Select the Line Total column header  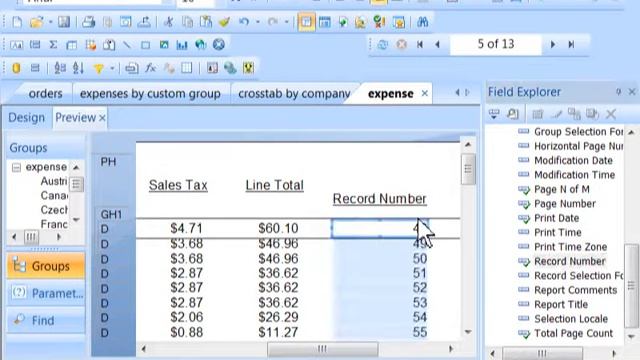pos(275,185)
